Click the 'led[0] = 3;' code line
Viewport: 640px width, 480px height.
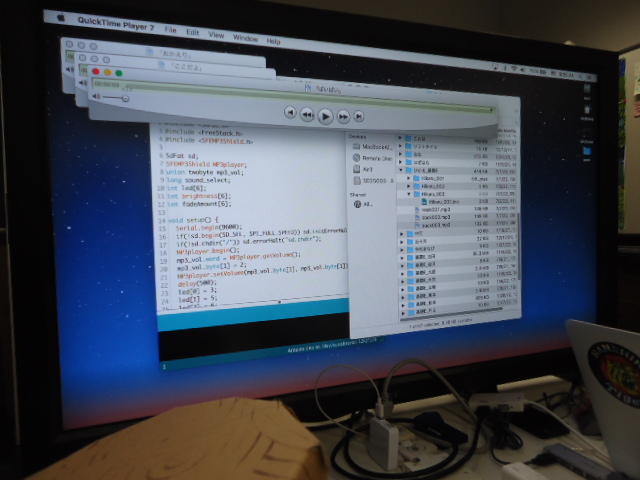[198, 291]
